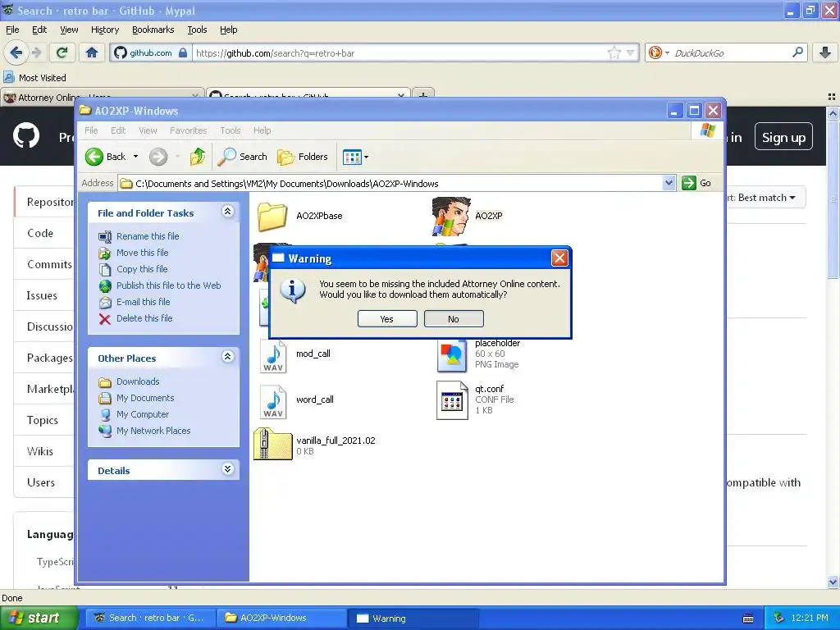Select the vanilla_full_2021.02 zip archive icon
The image size is (840, 630).
pos(272,444)
